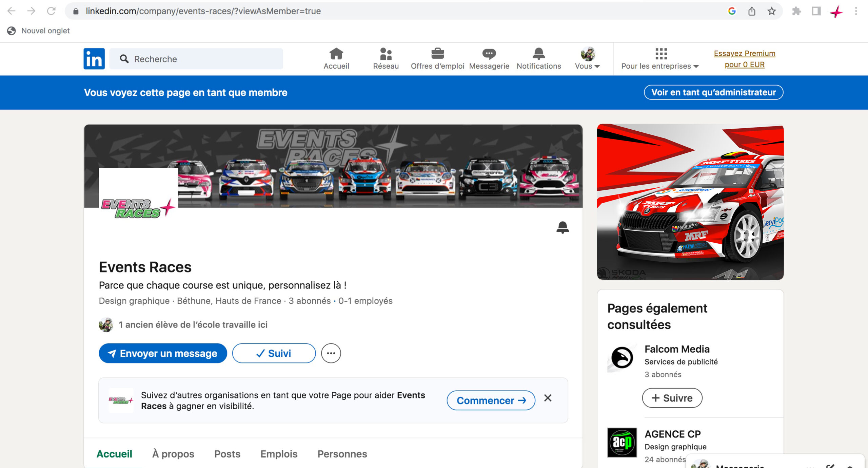Click the Commencer button
Screen dimensions: 868x468
point(491,400)
